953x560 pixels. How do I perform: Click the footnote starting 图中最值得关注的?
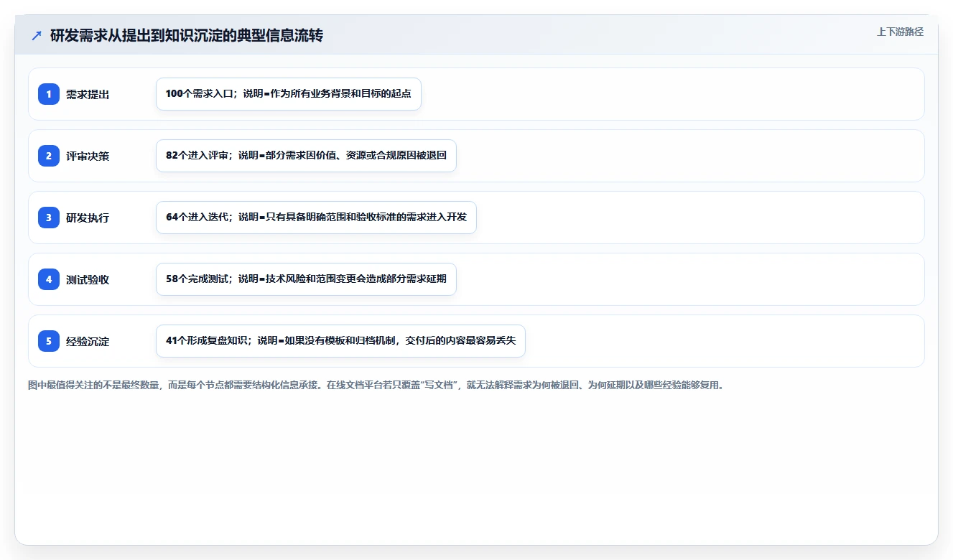point(377,386)
